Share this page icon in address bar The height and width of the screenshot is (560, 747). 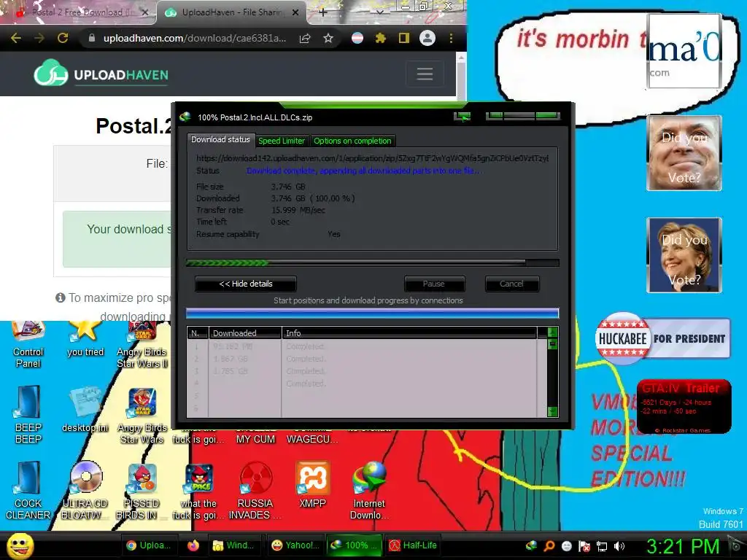(305, 39)
